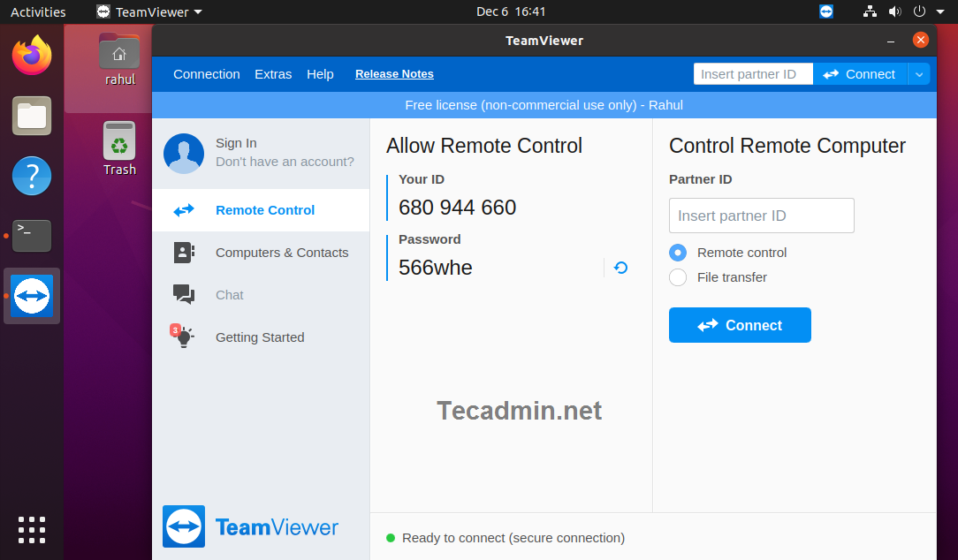Minimize the TeamViewer window
The width and height of the screenshot is (958, 560).
click(891, 41)
